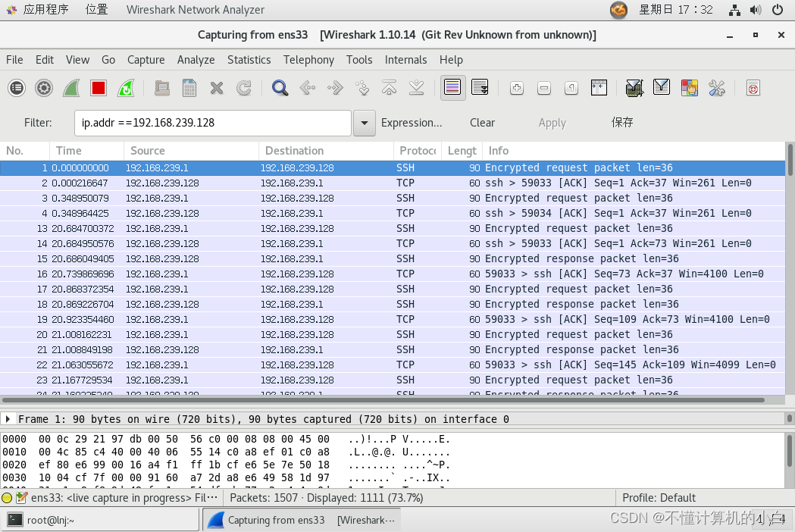Image resolution: width=795 pixels, height=532 pixels.
Task: Sort by the Info column header
Action: pyautogui.click(x=634, y=151)
